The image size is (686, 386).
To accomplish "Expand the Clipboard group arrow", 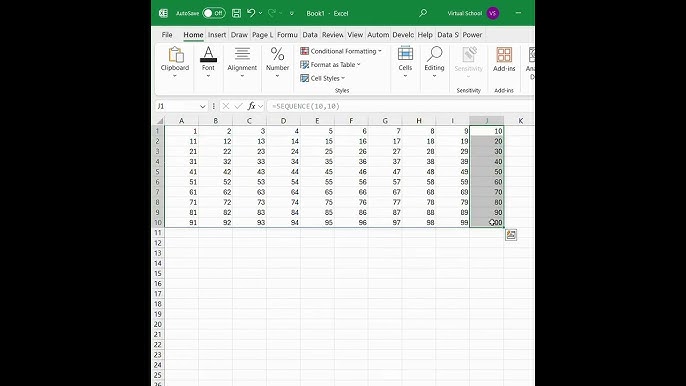I will pyautogui.click(x=175, y=76).
